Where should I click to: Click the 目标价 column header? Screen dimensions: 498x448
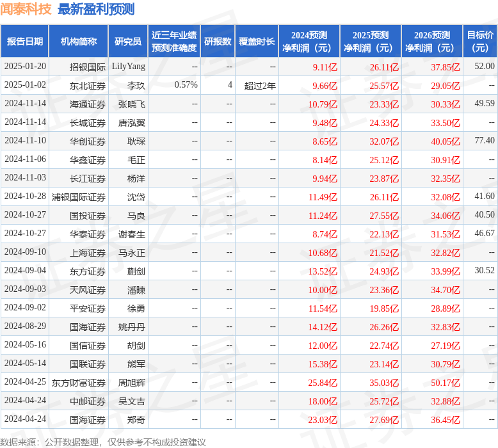(x=480, y=41)
